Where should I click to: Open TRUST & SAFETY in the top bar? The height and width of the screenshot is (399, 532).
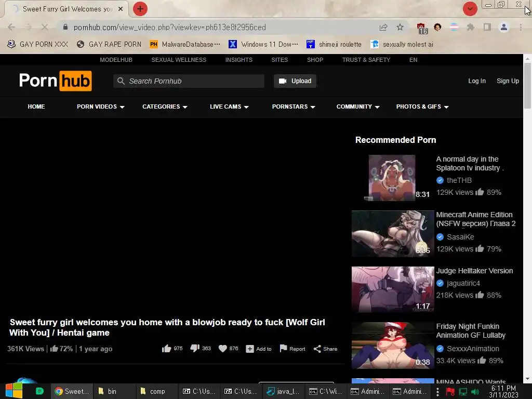click(366, 60)
